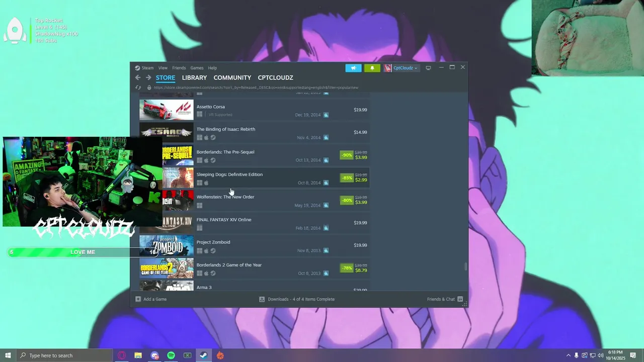Go back with the Steam back arrow
Screen dimensions: 644x362
pos(138,77)
